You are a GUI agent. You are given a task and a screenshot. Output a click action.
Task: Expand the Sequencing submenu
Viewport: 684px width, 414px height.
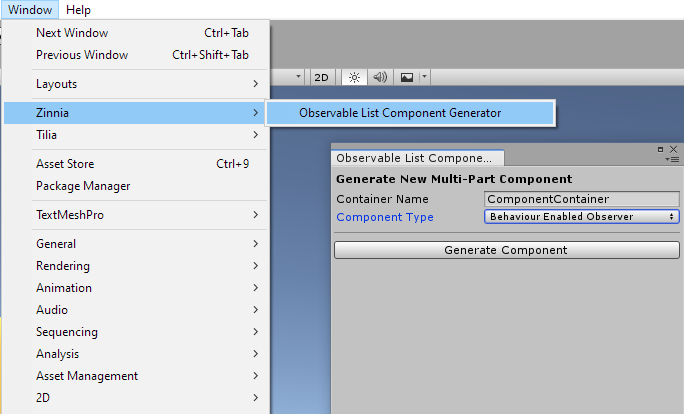pyautogui.click(x=136, y=332)
